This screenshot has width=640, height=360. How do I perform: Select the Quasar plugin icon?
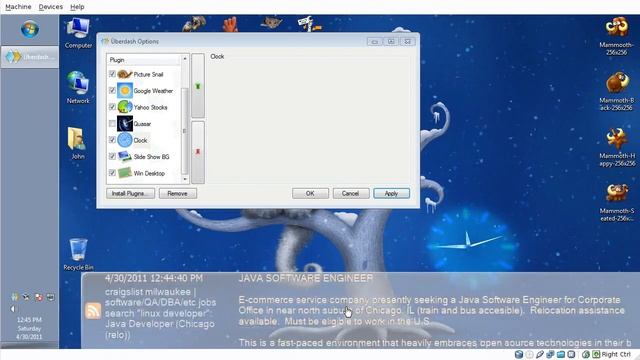coord(125,124)
